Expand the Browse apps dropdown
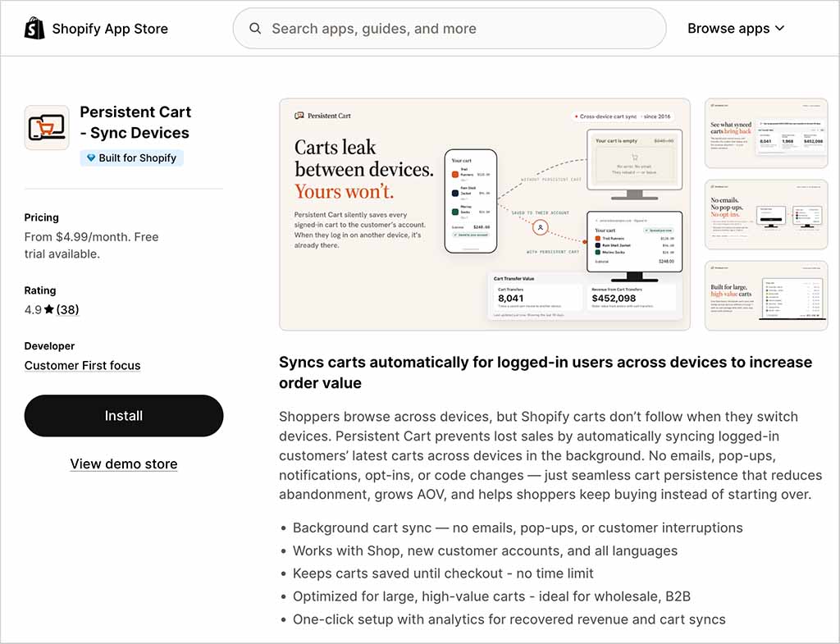Screen dimensions: 840x644 [736, 29]
